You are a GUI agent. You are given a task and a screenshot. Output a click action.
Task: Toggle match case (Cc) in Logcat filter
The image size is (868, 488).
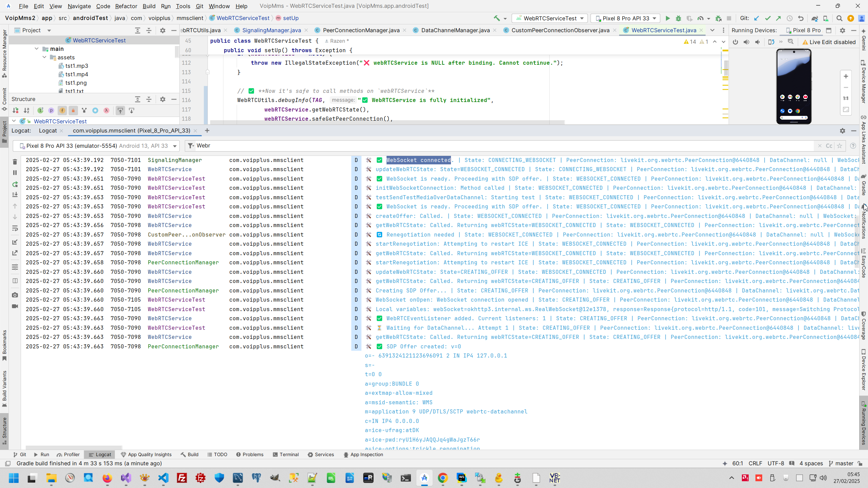[x=829, y=146]
